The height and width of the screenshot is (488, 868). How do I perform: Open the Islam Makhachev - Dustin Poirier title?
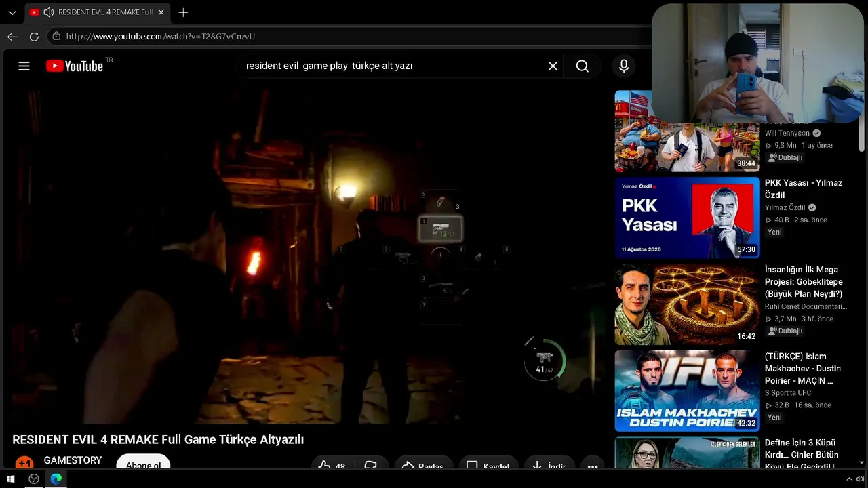[803, 369]
